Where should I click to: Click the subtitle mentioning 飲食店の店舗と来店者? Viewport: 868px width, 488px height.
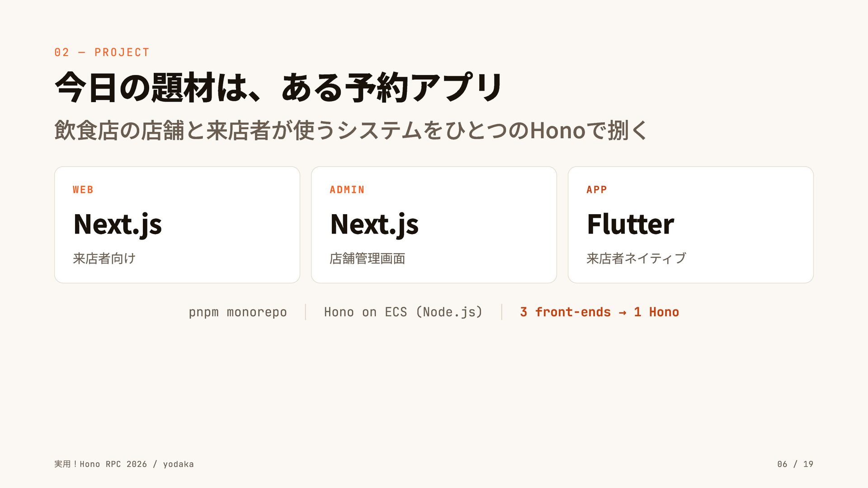pos(351,130)
